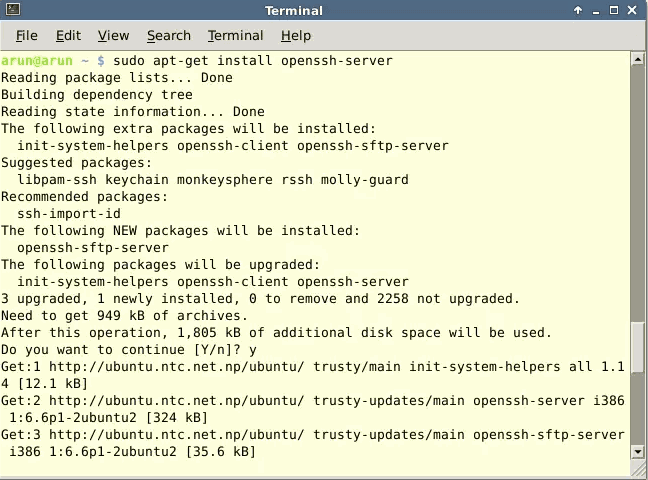Click the Terminal title text in title bar
The width and height of the screenshot is (648, 480).
(x=294, y=10)
